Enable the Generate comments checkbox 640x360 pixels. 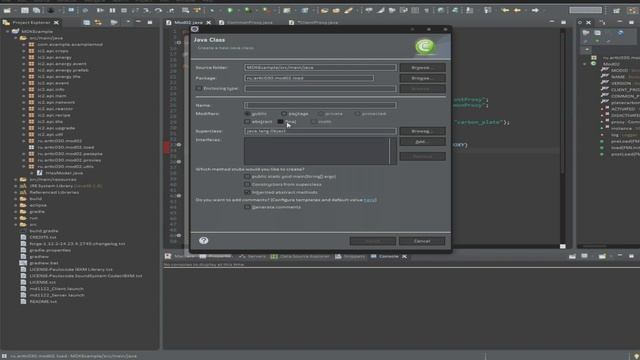click(247, 207)
